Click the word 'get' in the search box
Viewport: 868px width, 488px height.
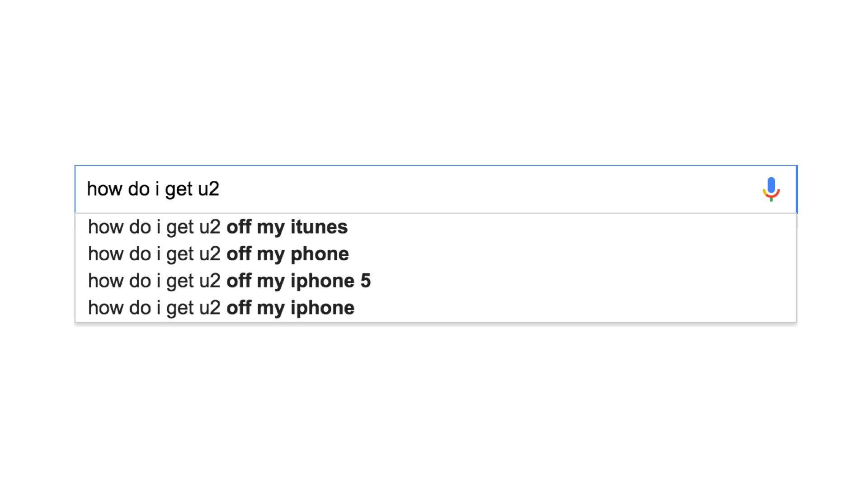(179, 189)
